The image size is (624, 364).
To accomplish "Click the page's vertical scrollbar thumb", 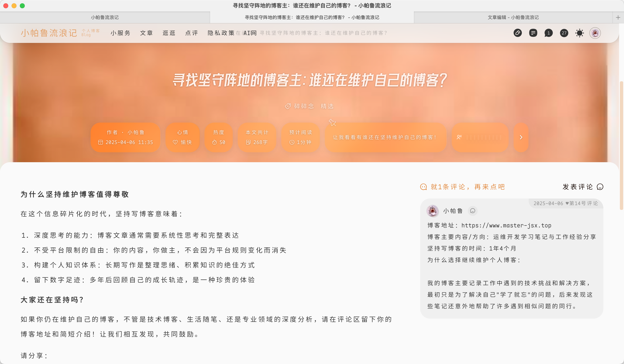I will 621,146.
